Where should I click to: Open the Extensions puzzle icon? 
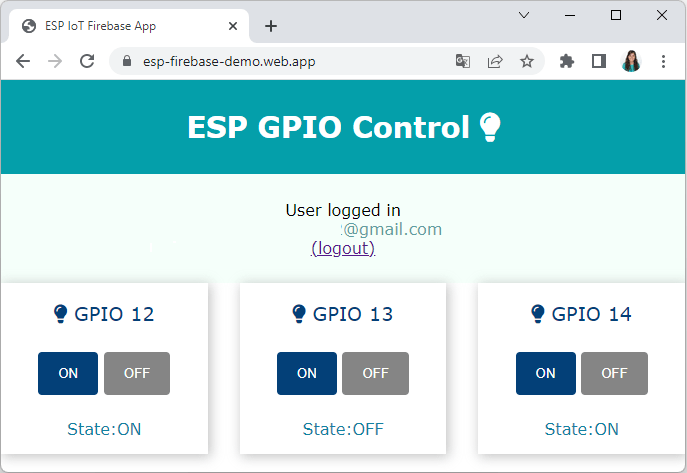click(x=567, y=61)
